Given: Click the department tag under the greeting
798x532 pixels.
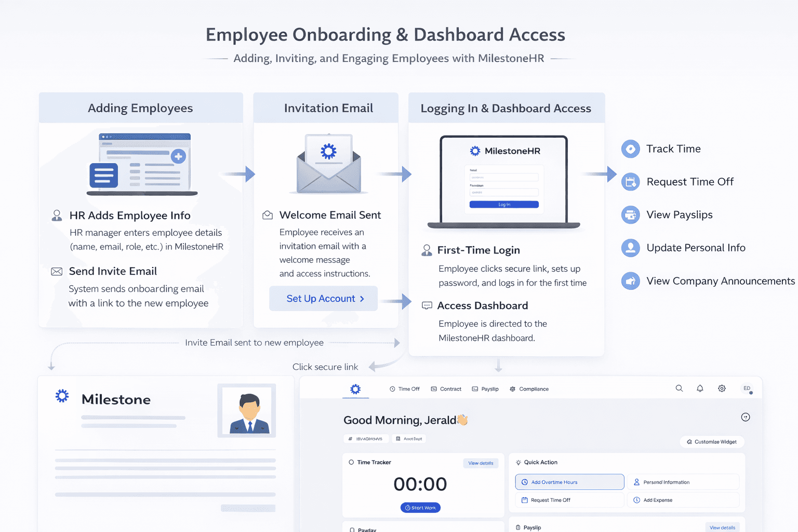Looking at the screenshot, I should [x=409, y=439].
